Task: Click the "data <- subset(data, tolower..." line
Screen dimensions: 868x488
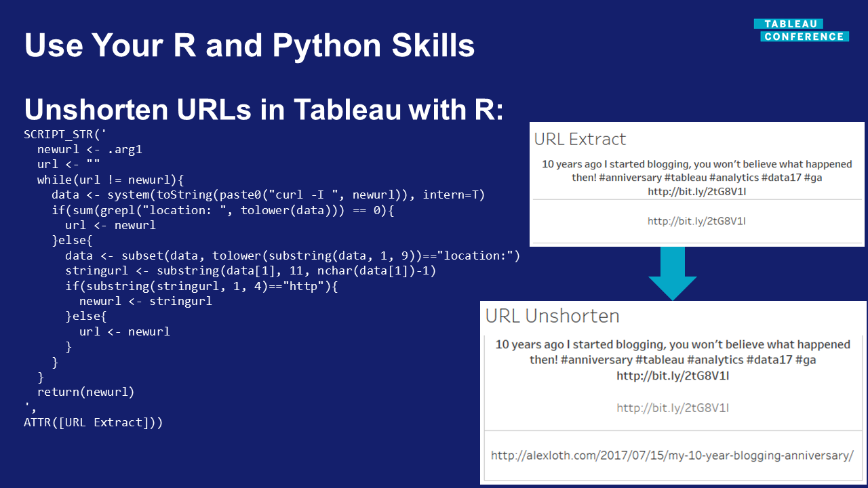Action: coord(292,256)
